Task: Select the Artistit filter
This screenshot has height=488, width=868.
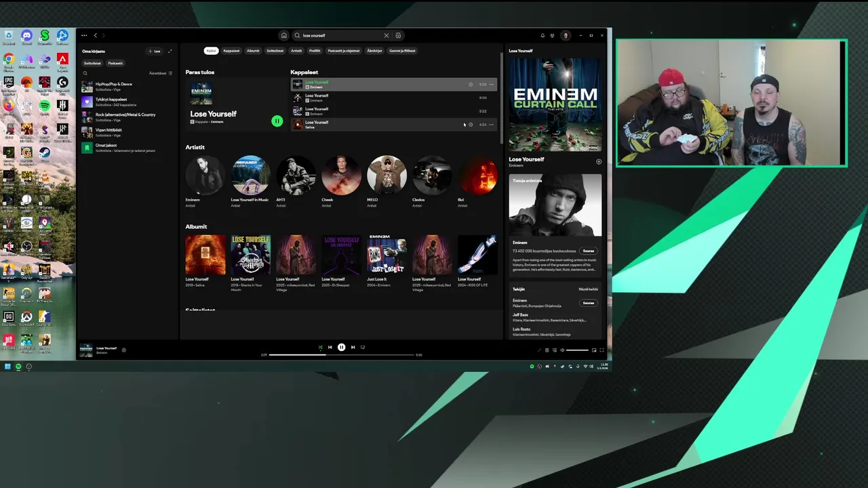Action: click(296, 51)
